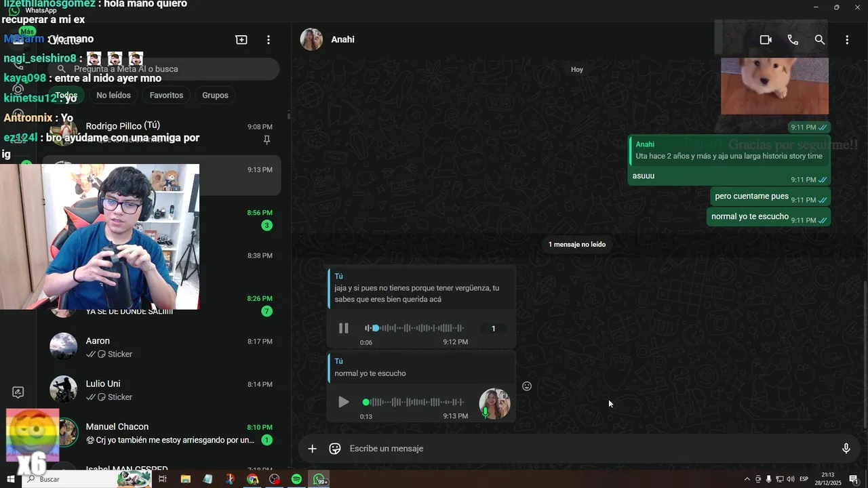Click quoted 'jaja y si pues' reply
868x488 pixels.
tap(421, 288)
